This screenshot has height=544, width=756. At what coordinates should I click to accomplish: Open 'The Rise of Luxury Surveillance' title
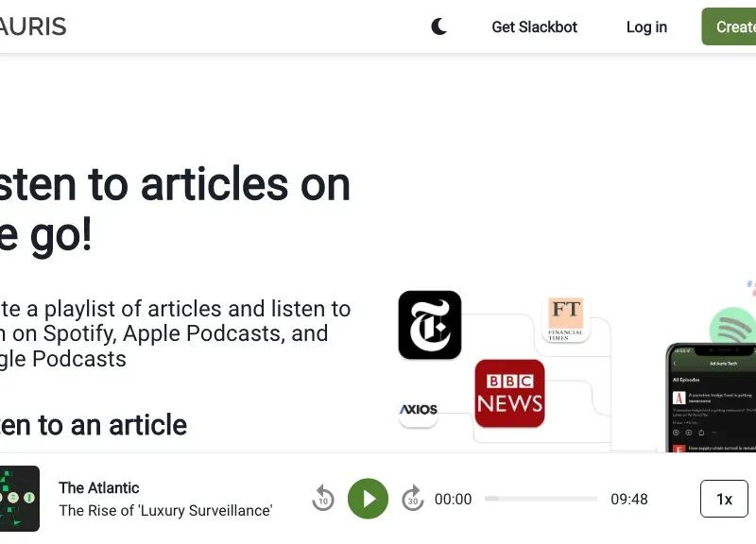(x=165, y=510)
